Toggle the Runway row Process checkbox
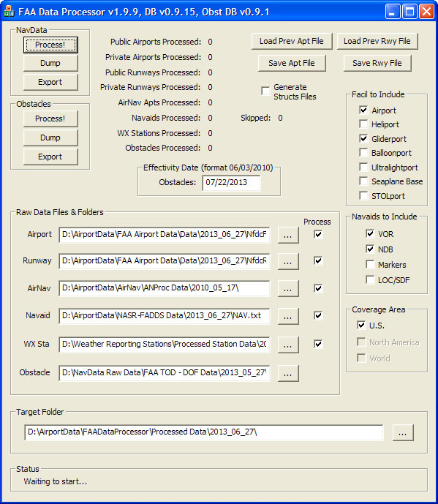This screenshot has width=438, height=504. point(318,260)
